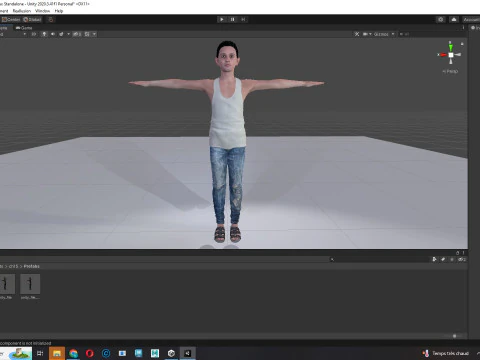Open the Collab history gear icon
Viewport: 480px width, 360px height.
(441, 20)
